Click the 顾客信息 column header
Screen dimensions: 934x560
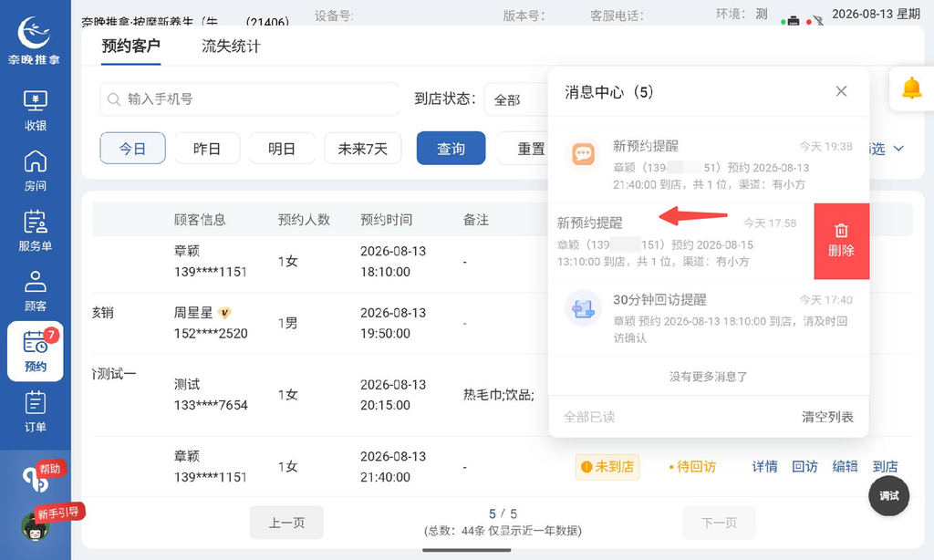click(200, 220)
